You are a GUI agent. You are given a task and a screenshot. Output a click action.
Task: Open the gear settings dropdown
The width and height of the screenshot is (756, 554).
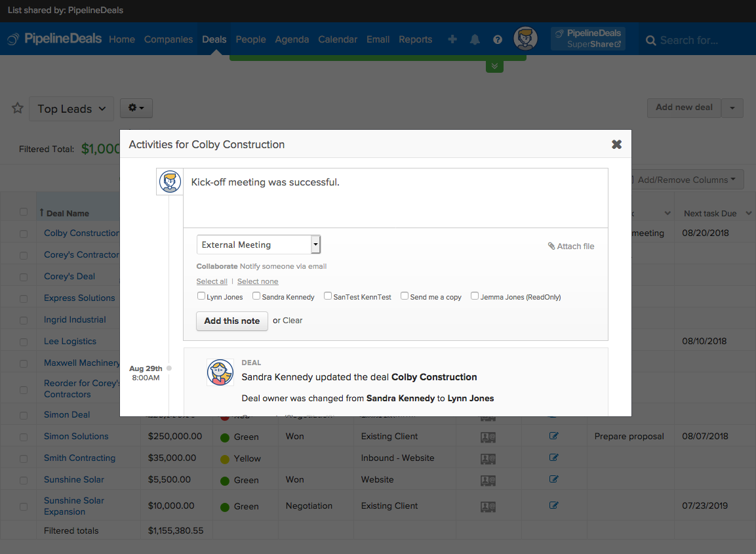tap(136, 108)
